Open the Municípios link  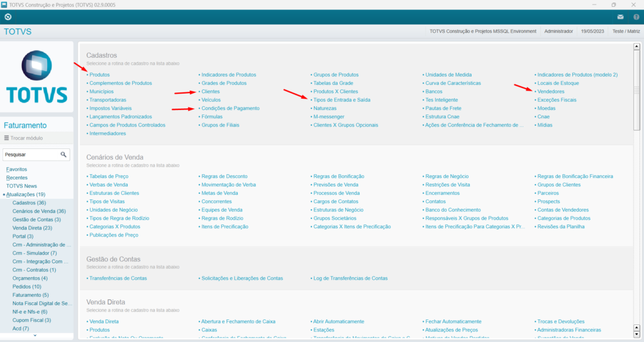[101, 92]
